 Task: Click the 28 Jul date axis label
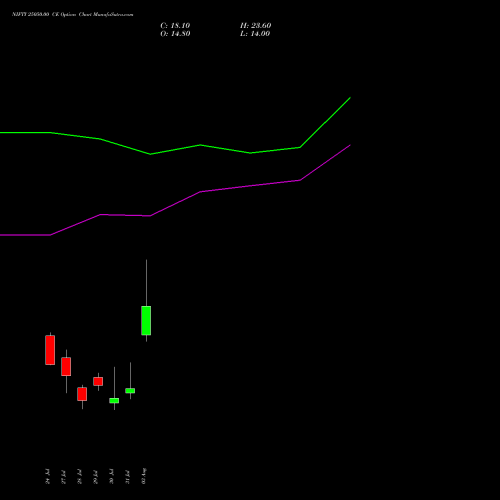(79, 476)
